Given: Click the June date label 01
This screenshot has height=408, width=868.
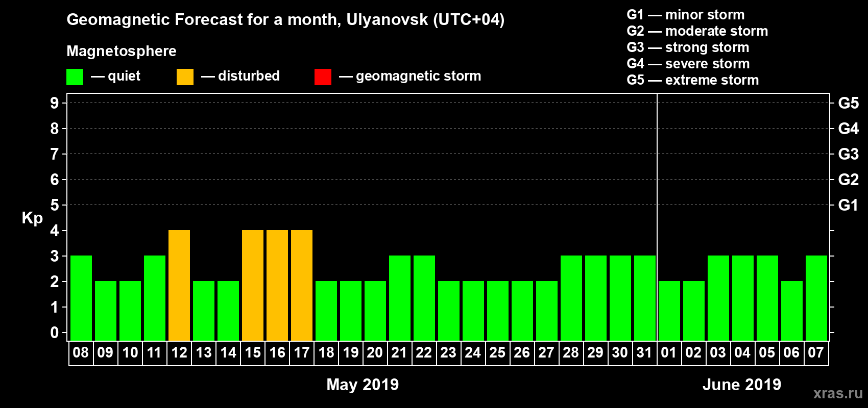Looking at the screenshot, I should click(x=669, y=352).
